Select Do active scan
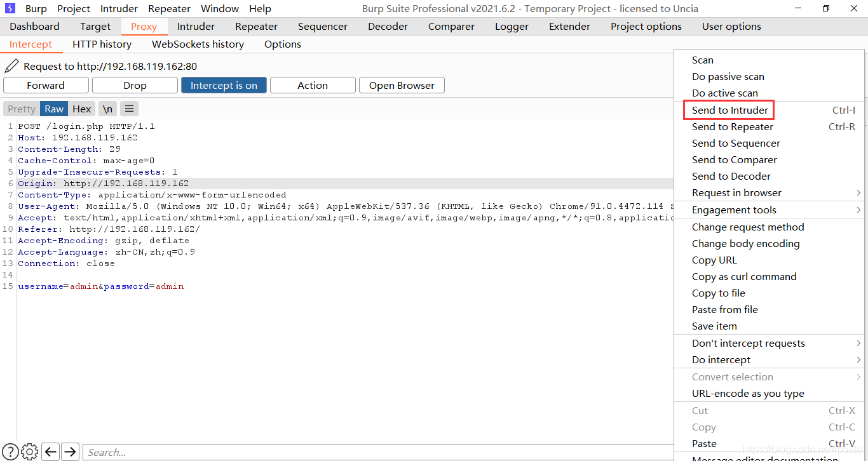The height and width of the screenshot is (461, 868). tap(769, 93)
